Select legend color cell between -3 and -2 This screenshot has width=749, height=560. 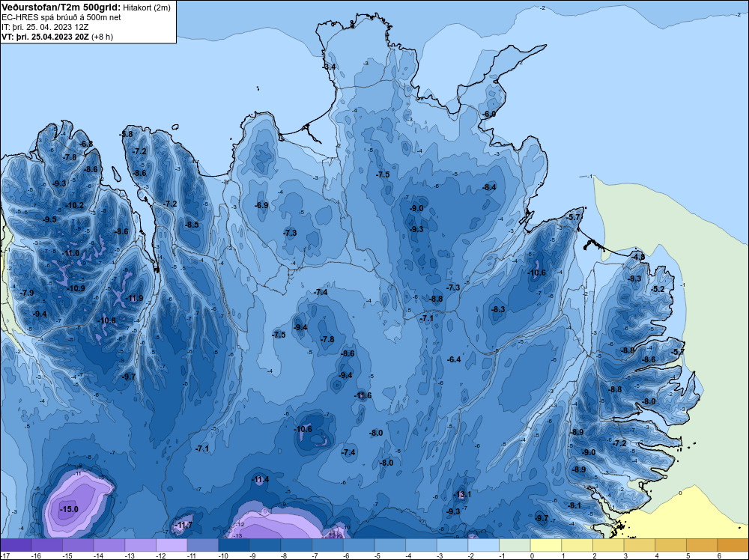click(452, 545)
